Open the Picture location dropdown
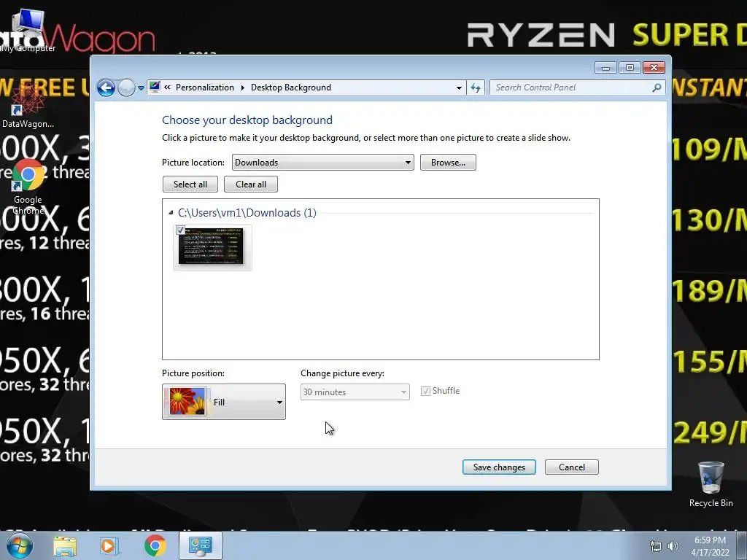This screenshot has height=560, width=747. 323,163
